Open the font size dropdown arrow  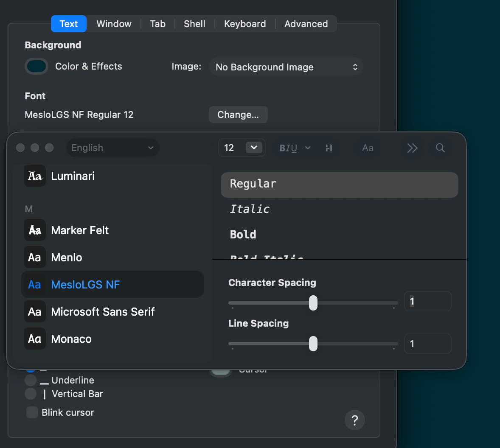click(x=254, y=148)
